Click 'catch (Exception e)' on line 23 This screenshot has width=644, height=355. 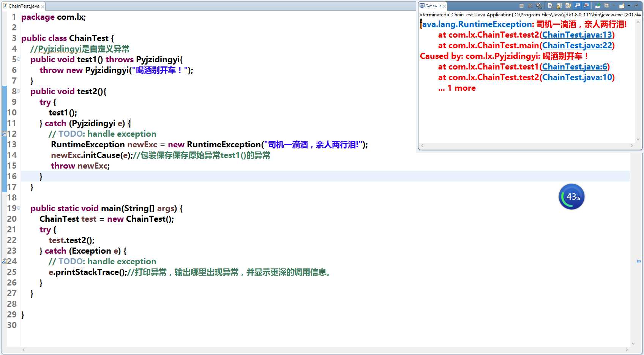click(83, 251)
